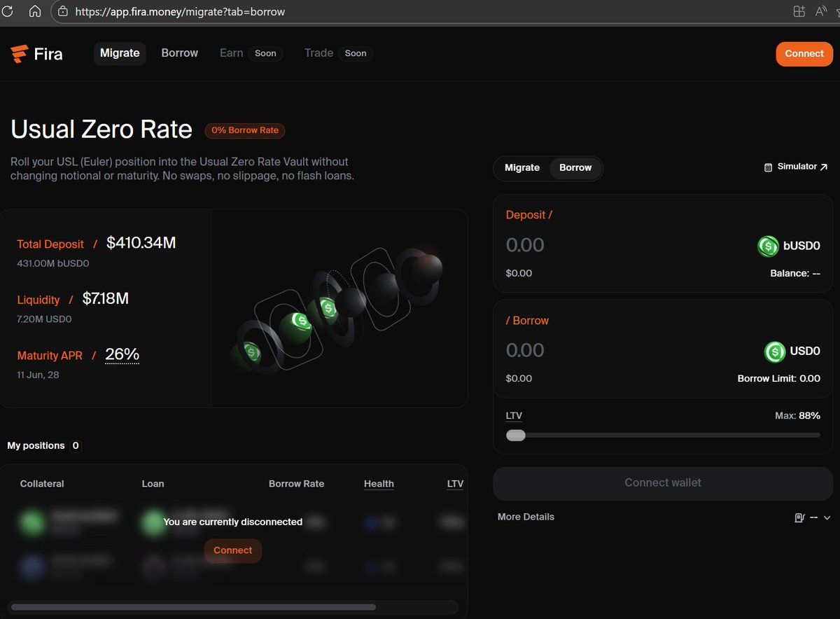The height and width of the screenshot is (619, 840).
Task: Click Connect in the disconnected positions overlay
Action: [233, 550]
